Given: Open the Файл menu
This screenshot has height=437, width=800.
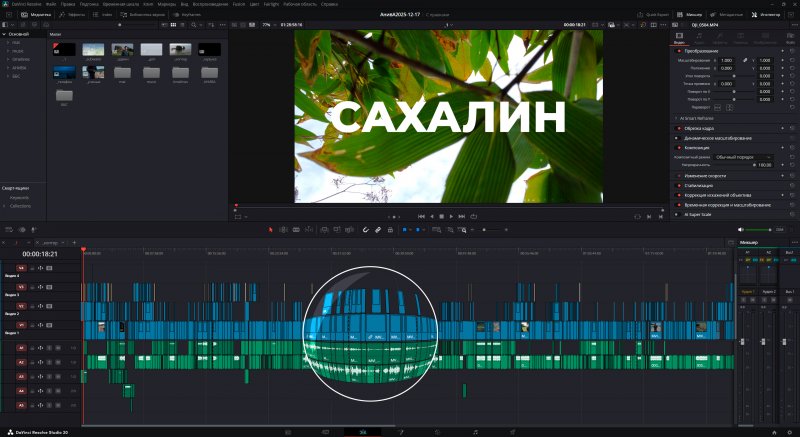Looking at the screenshot, I should 51,4.
